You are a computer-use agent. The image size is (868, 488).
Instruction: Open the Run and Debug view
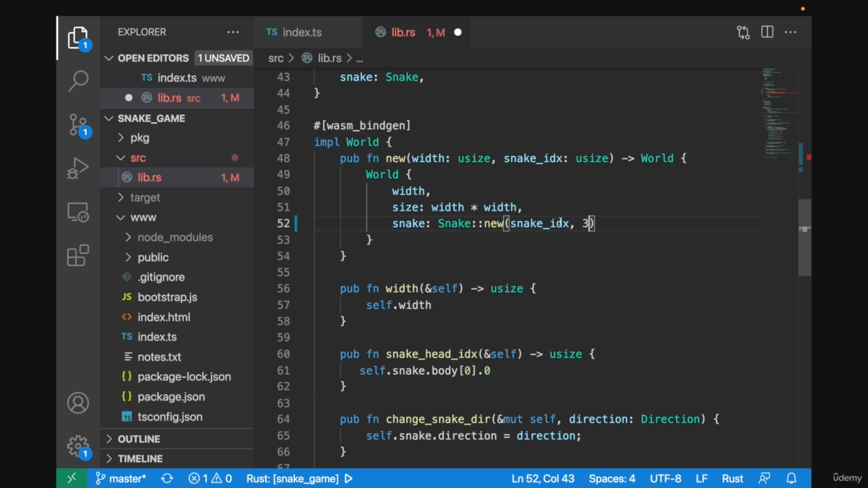click(78, 169)
